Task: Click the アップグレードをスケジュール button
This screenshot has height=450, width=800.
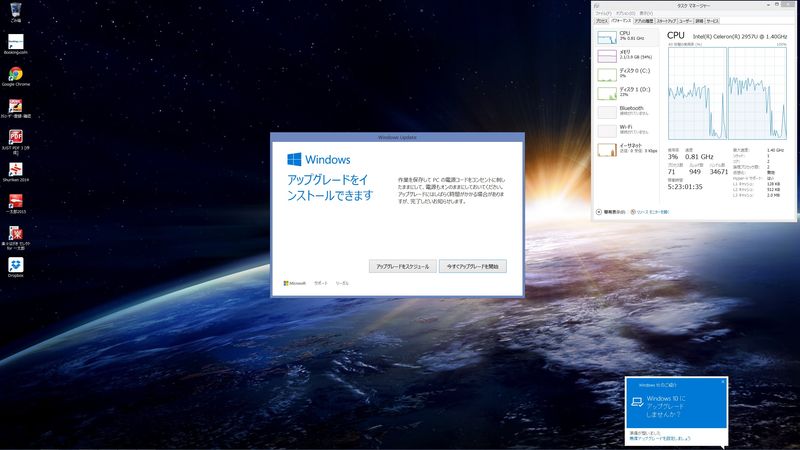Action: point(403,266)
